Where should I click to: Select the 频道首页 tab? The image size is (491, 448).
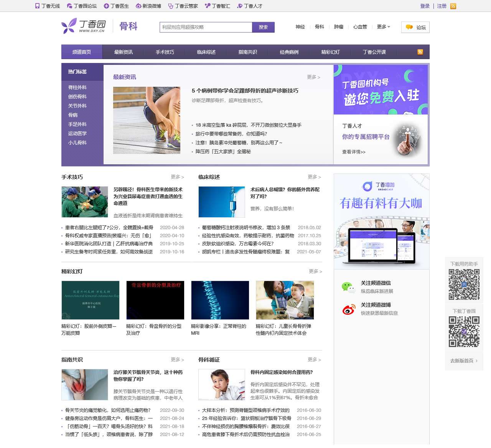tap(82, 52)
